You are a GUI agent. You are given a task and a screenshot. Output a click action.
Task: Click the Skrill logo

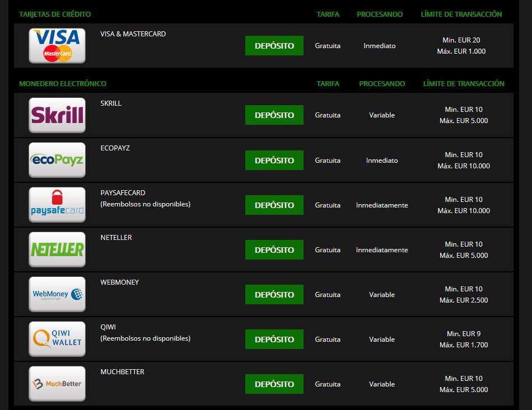(57, 115)
